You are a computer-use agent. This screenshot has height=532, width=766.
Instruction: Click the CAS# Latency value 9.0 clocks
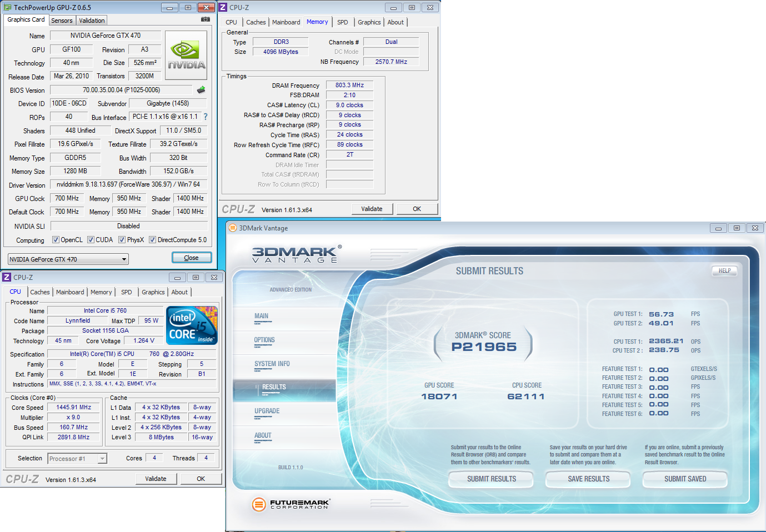coord(350,105)
